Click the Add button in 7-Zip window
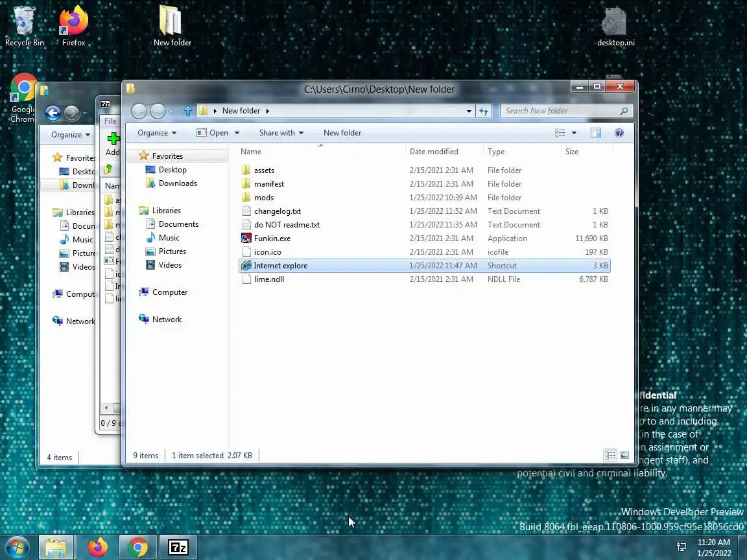Viewport: 747px width, 560px height. click(113, 145)
